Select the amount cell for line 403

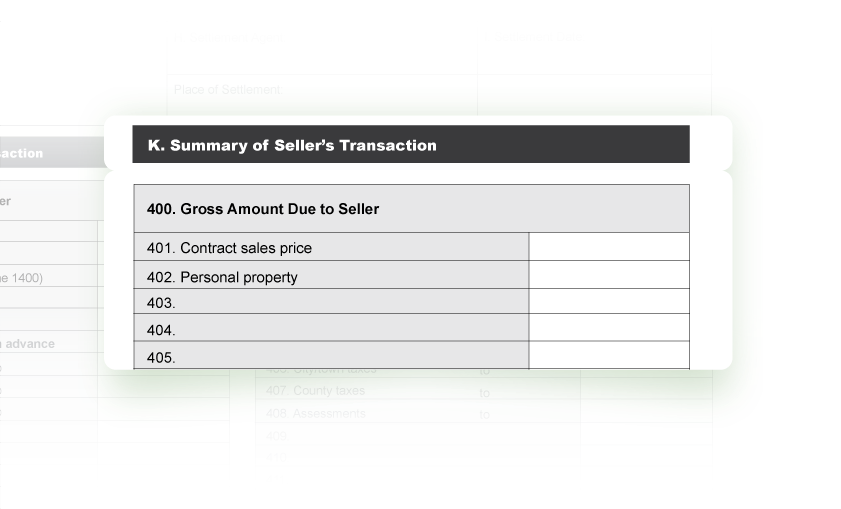(609, 301)
